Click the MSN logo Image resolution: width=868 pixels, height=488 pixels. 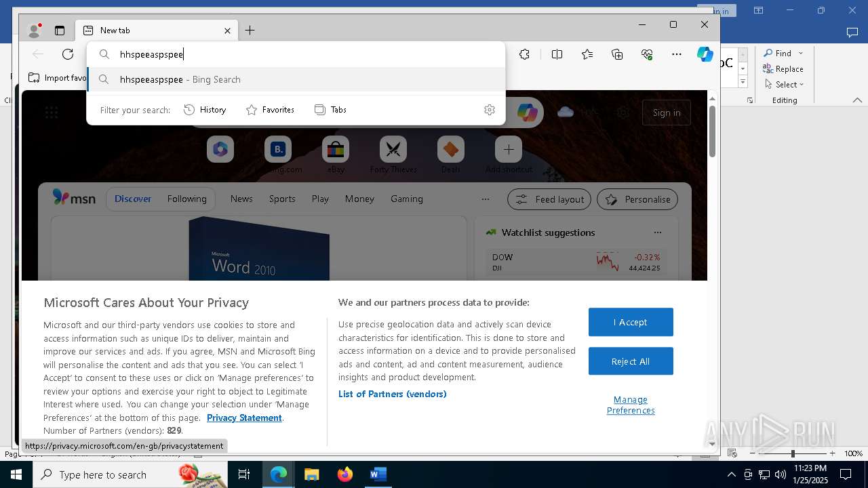pyautogui.click(x=74, y=199)
